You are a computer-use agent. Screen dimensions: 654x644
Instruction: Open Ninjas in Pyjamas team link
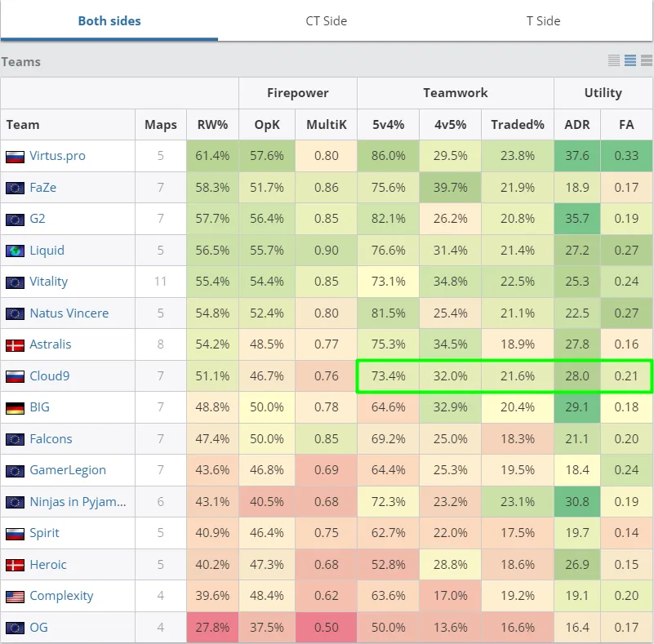pos(78,502)
